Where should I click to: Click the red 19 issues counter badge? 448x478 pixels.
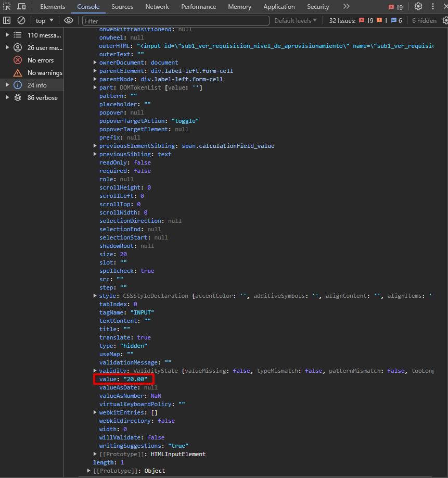[x=395, y=7]
